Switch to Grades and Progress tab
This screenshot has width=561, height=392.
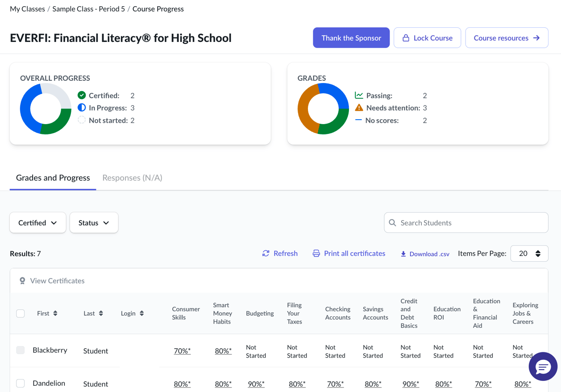click(x=53, y=178)
